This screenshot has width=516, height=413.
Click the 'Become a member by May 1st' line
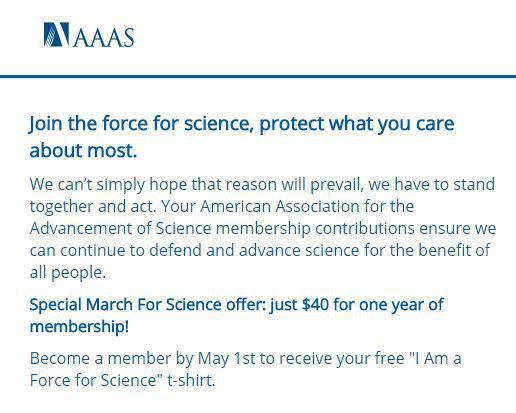point(245,359)
